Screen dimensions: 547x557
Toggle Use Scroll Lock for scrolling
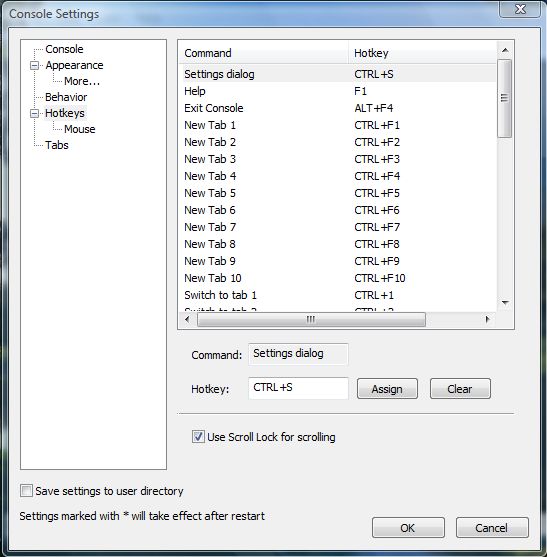pos(198,437)
